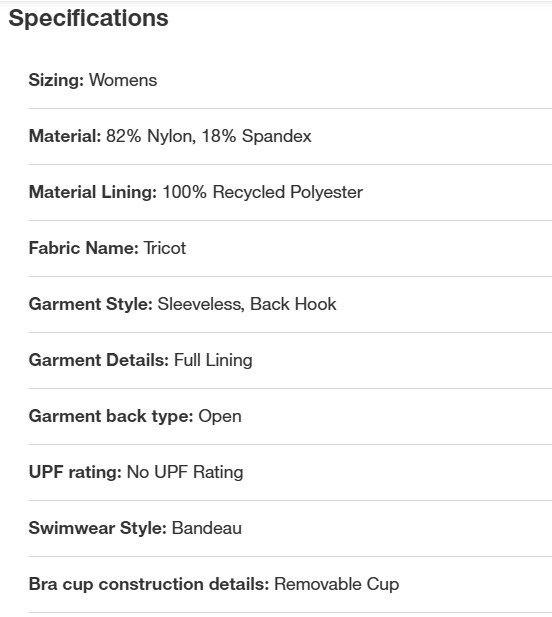Click the Open back type value
Image resolution: width=552 pixels, height=617 pixels.
tap(220, 417)
